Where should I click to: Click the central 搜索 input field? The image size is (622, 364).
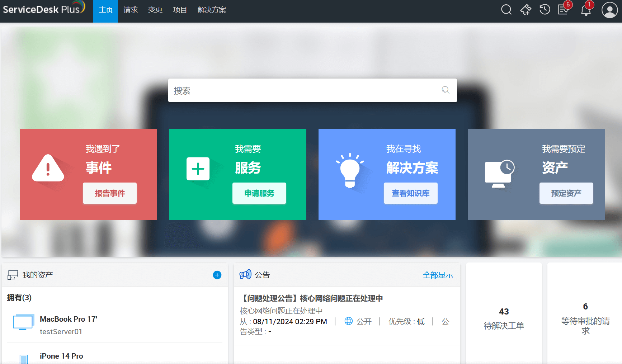point(312,90)
